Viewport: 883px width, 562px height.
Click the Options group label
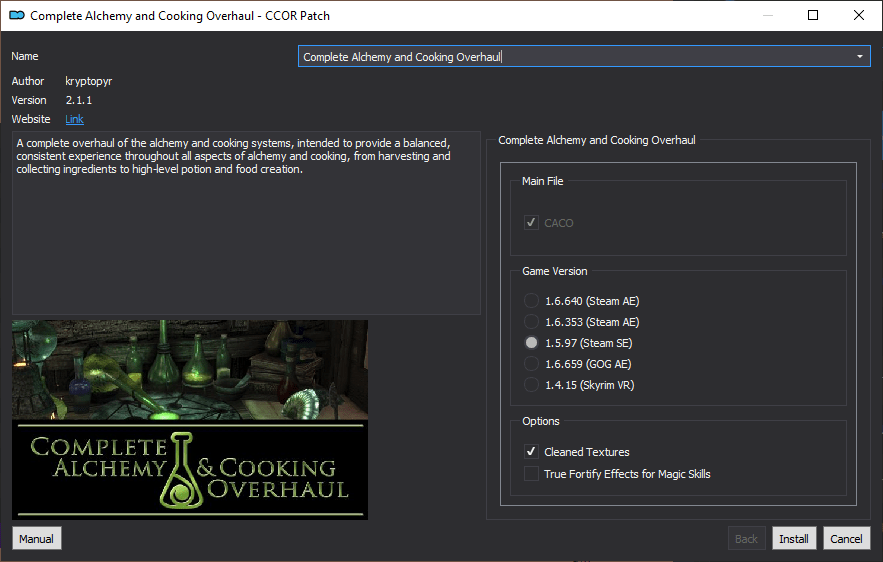coord(541,421)
